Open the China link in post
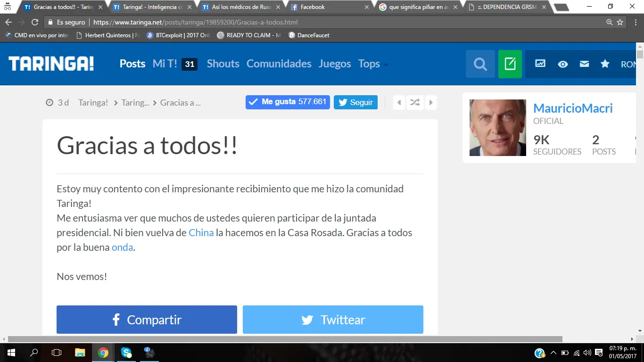Image resolution: width=644 pixels, height=362 pixels. [201, 232]
